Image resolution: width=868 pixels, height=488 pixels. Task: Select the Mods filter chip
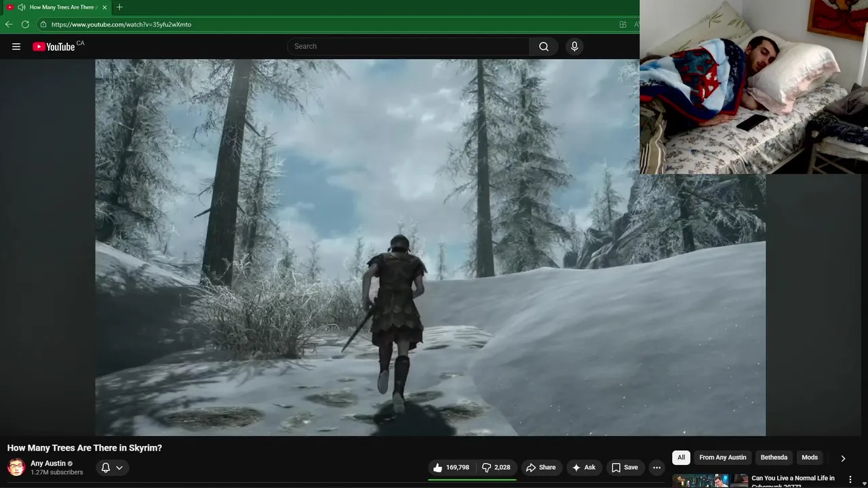[x=810, y=457]
